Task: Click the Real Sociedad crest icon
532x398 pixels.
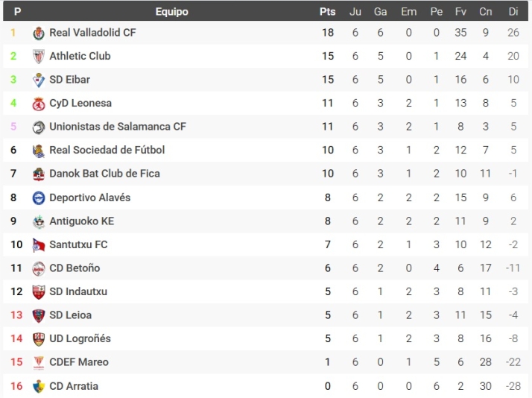Action: pyautogui.click(x=39, y=151)
